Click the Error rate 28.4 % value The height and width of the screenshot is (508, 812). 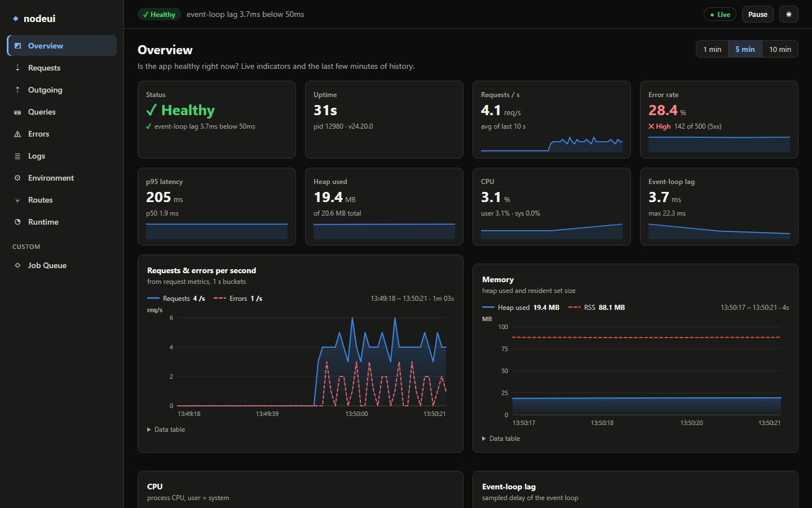pyautogui.click(x=667, y=111)
